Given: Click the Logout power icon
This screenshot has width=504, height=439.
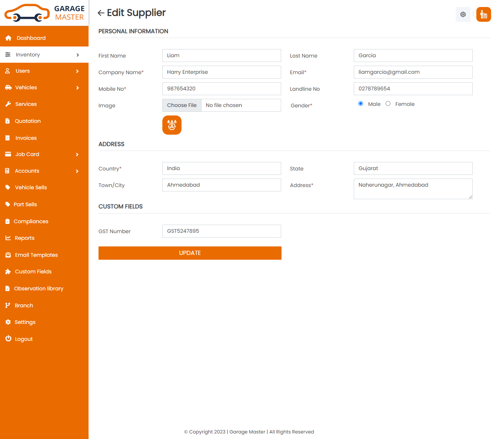Looking at the screenshot, I should 8,339.
